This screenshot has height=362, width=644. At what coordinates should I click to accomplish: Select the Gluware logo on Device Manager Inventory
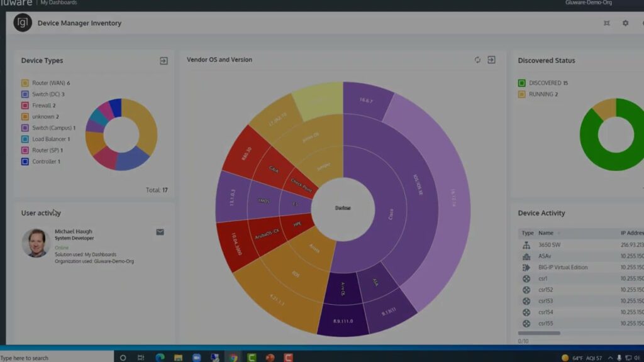point(21,23)
